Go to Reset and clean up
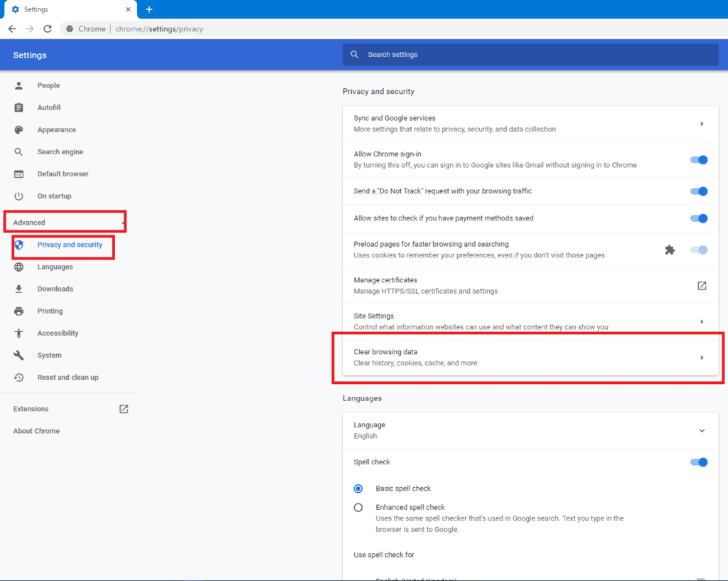The width and height of the screenshot is (728, 581). pyautogui.click(x=68, y=377)
